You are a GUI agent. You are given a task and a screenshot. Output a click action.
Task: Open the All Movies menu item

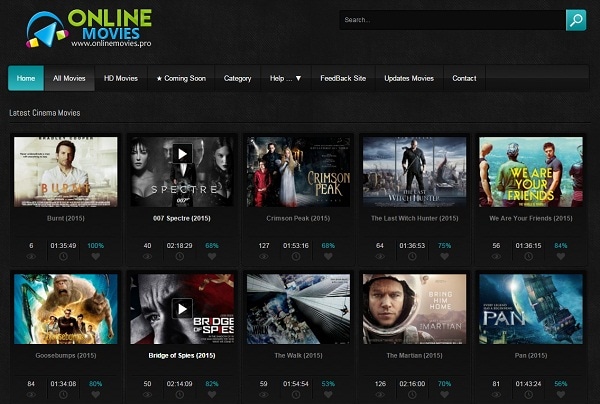(69, 78)
